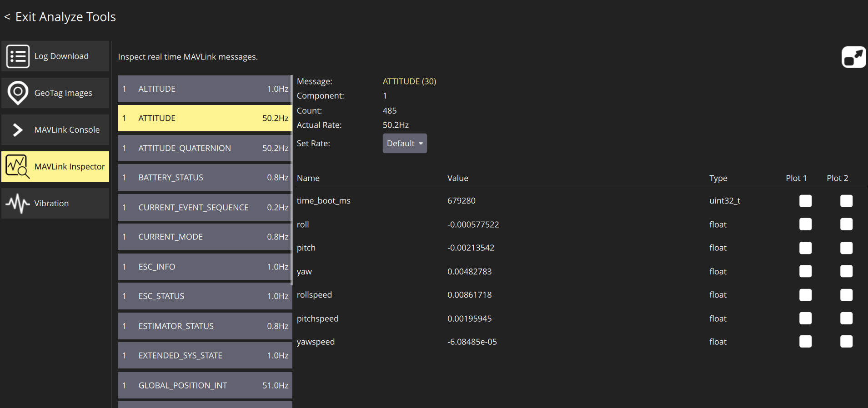The height and width of the screenshot is (408, 868).
Task: Open the MAVLink Console page
Action: click(x=55, y=130)
